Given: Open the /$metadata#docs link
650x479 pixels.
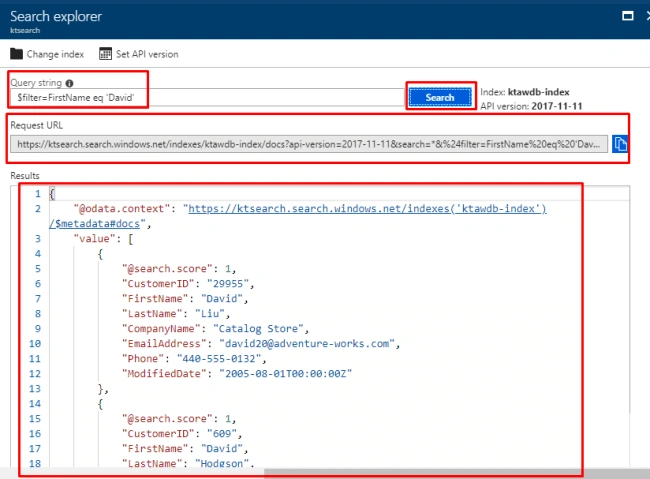Looking at the screenshot, I should click(x=95, y=224).
